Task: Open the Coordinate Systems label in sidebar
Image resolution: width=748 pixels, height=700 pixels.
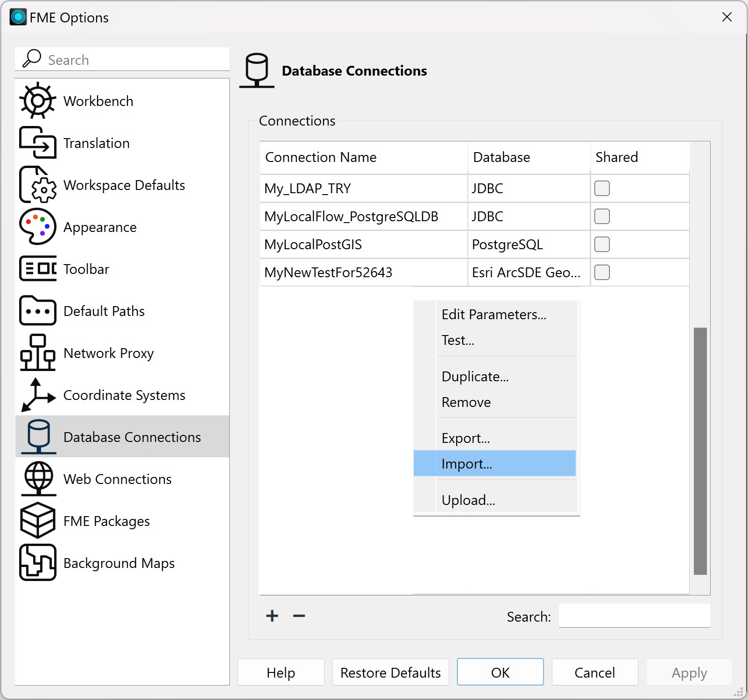Action: [x=125, y=395]
